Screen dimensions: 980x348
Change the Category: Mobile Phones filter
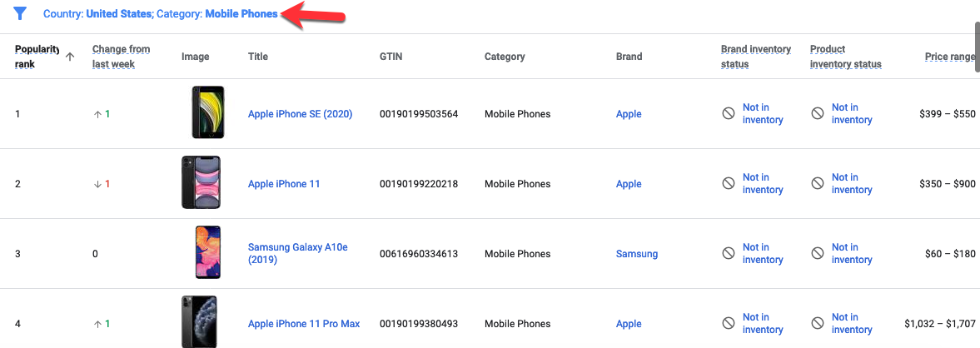pyautogui.click(x=216, y=14)
